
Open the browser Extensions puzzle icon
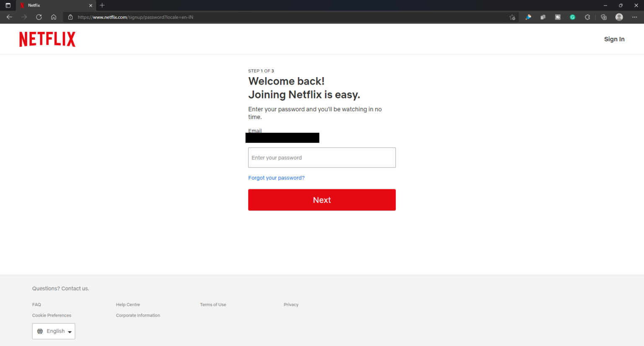click(x=587, y=17)
